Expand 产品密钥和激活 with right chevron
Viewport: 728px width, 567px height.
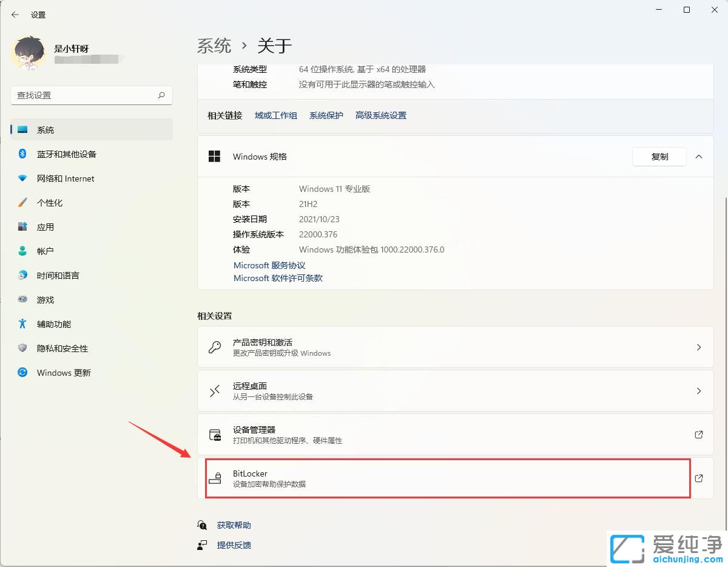pyautogui.click(x=698, y=347)
